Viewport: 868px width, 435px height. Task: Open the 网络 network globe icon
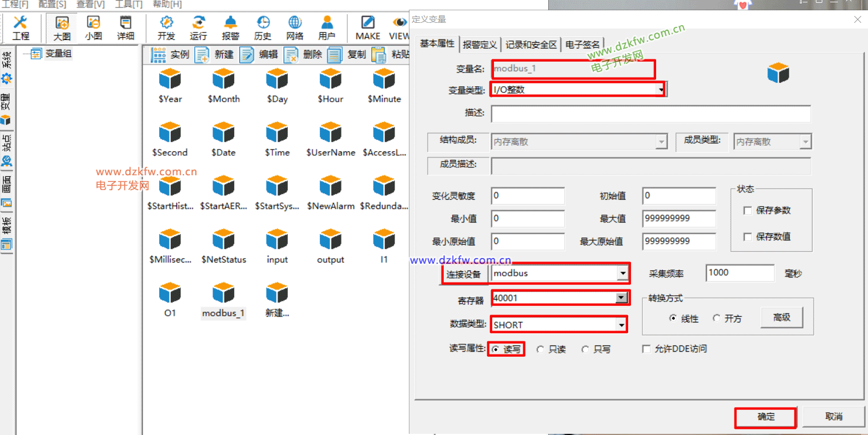295,27
